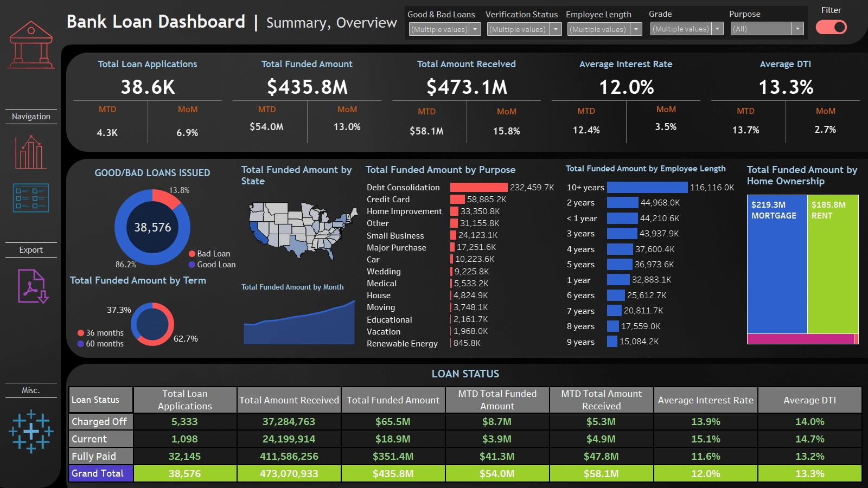Open the details list navigation icon

(x=31, y=197)
